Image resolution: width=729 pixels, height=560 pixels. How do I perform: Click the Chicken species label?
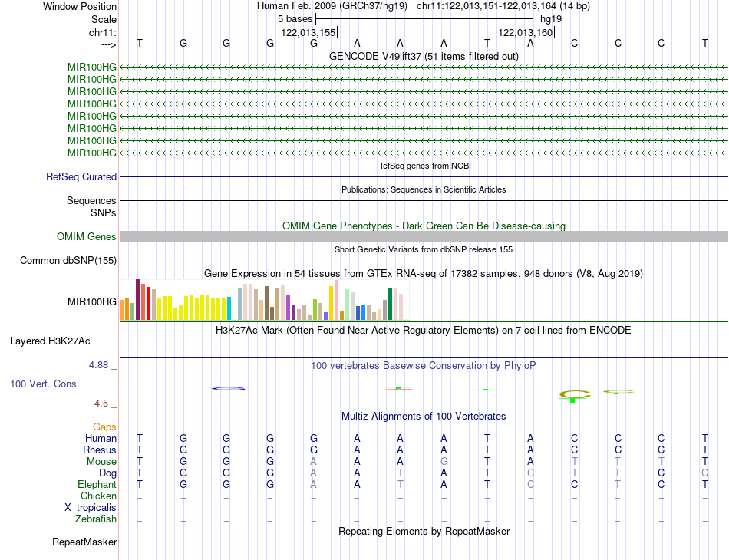click(x=98, y=496)
